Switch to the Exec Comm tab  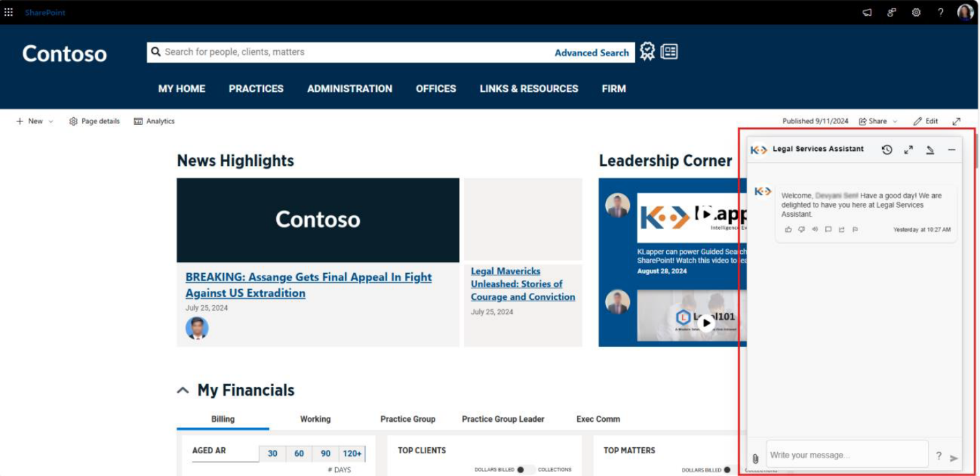598,419
